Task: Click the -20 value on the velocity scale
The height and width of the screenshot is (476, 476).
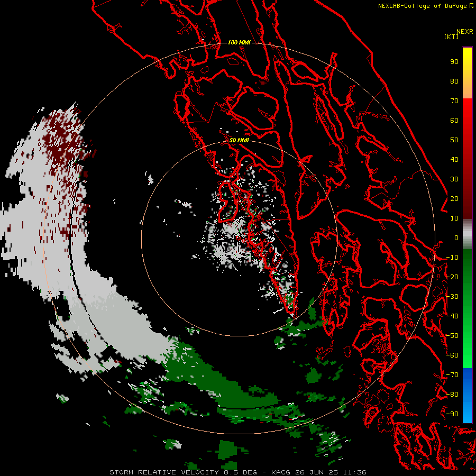Action: (452, 277)
